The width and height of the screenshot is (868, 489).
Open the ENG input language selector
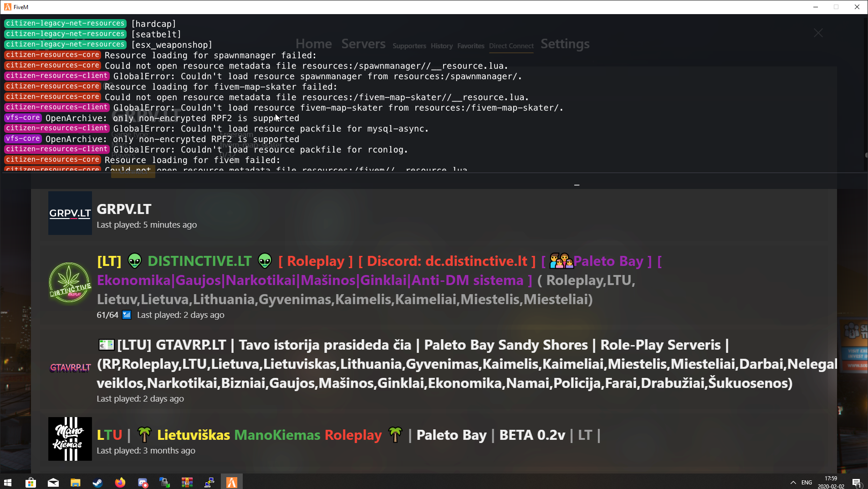click(x=807, y=482)
